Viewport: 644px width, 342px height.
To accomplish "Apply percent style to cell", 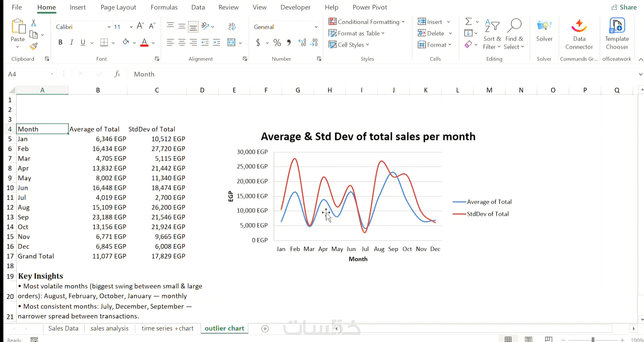I will coord(277,43).
